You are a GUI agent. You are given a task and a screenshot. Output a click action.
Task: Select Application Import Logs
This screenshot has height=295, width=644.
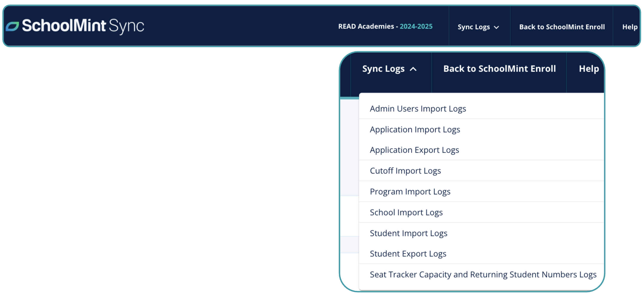(x=415, y=129)
